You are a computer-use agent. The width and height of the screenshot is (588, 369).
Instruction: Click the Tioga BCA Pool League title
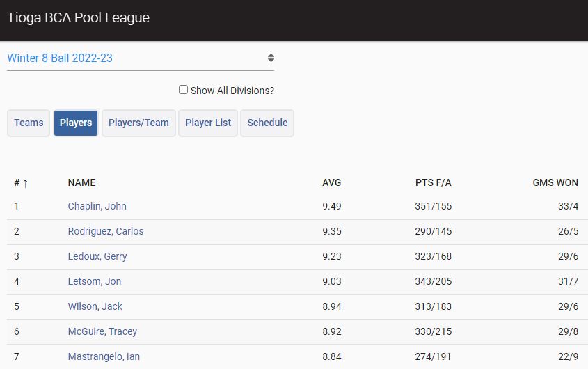click(x=79, y=17)
